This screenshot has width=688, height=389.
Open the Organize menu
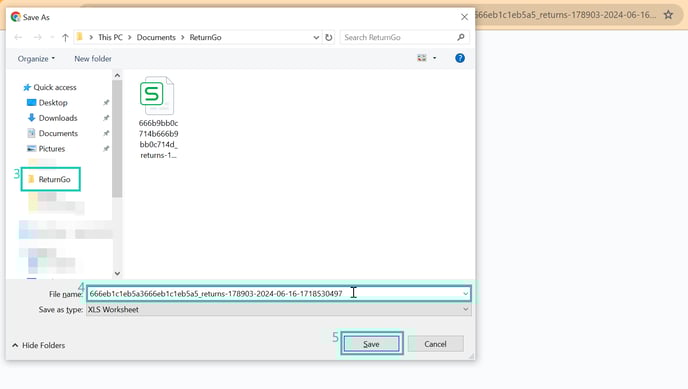coord(36,59)
